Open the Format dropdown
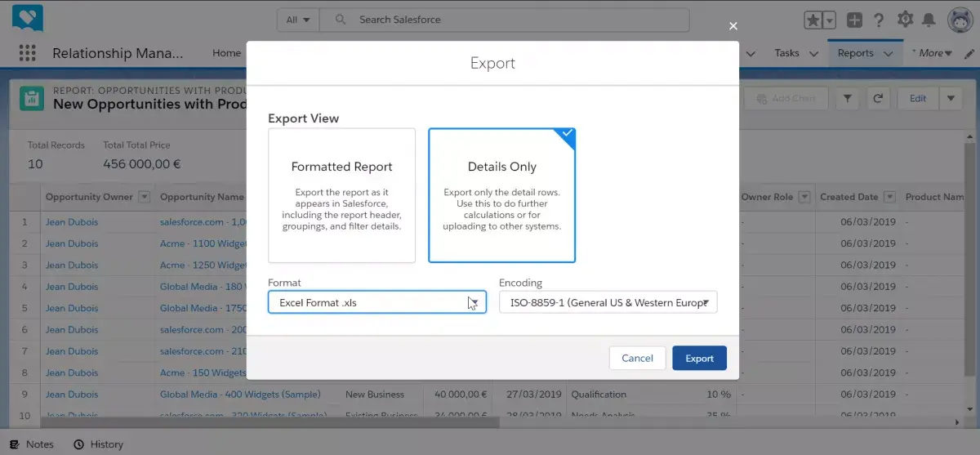The image size is (980, 455). coord(377,302)
